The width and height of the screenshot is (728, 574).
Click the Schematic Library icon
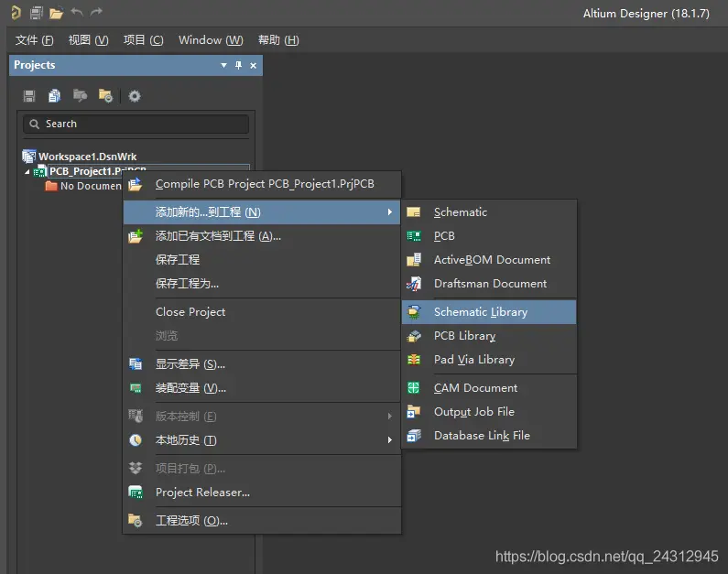click(x=414, y=312)
